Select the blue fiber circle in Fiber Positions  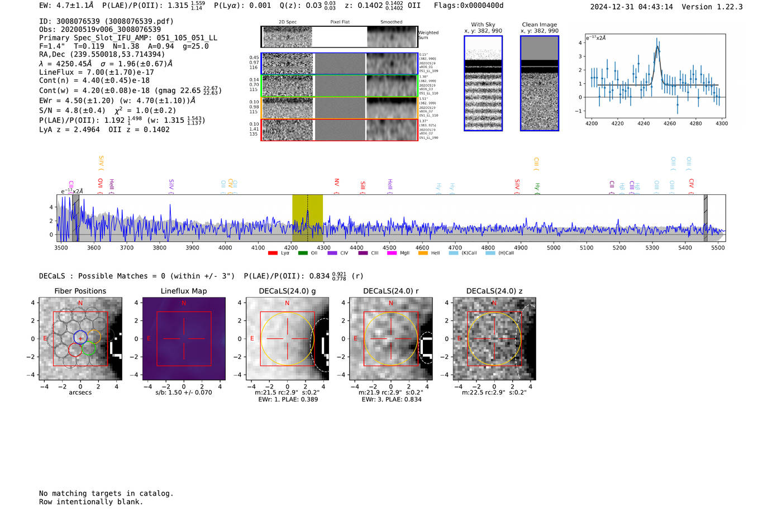(x=80, y=337)
